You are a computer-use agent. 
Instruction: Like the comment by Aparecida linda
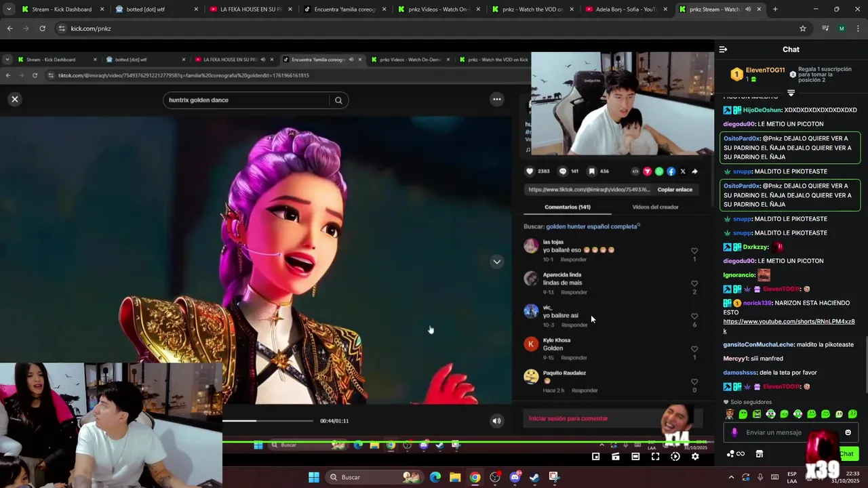tap(694, 283)
